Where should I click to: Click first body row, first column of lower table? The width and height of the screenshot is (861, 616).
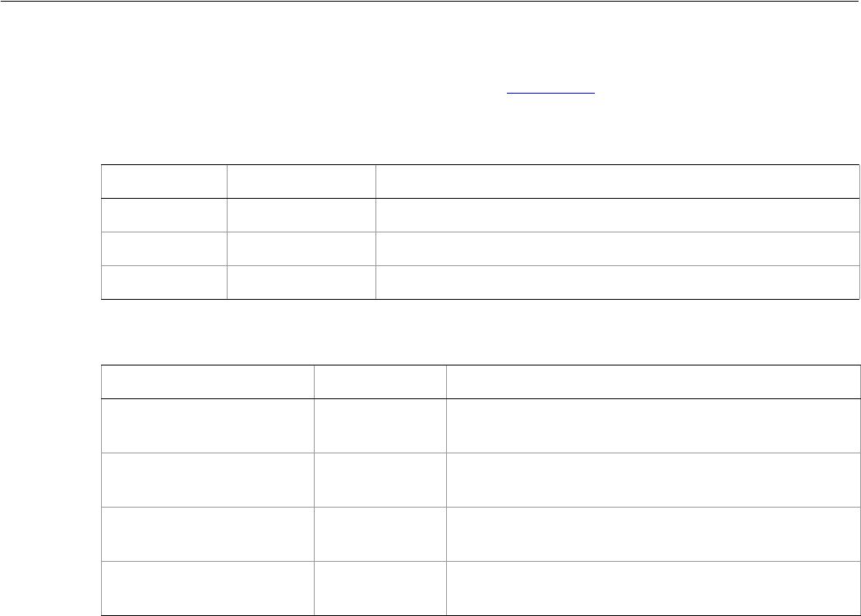208,425
